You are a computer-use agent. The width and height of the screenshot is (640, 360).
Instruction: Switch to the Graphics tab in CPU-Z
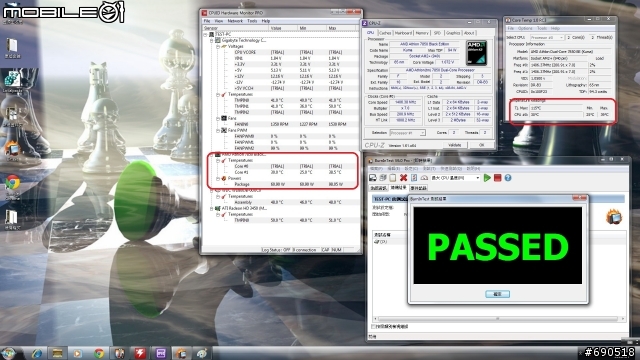453,33
